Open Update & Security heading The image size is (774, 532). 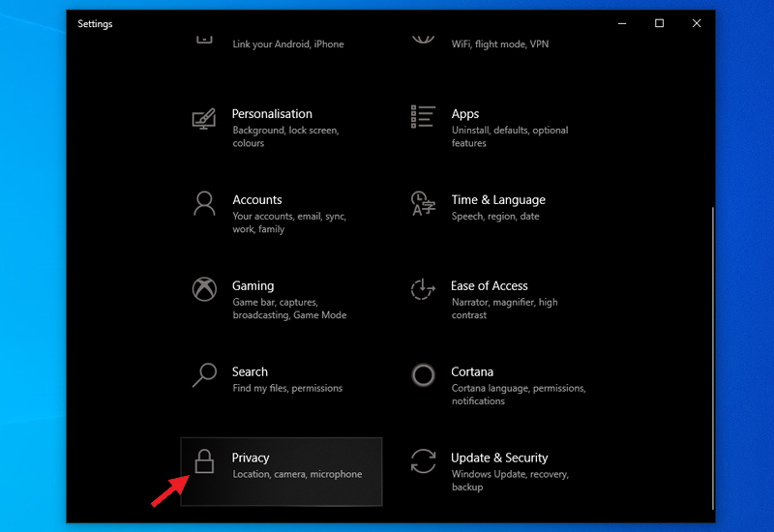pyautogui.click(x=499, y=458)
